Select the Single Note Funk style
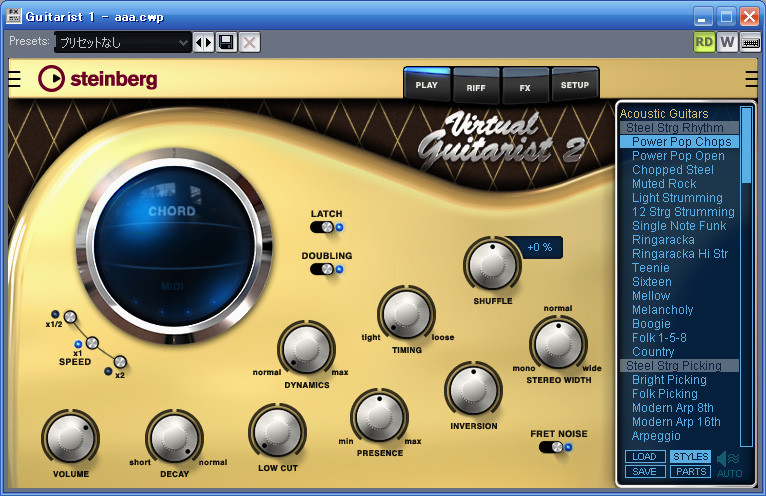766x496 pixels. coord(679,226)
